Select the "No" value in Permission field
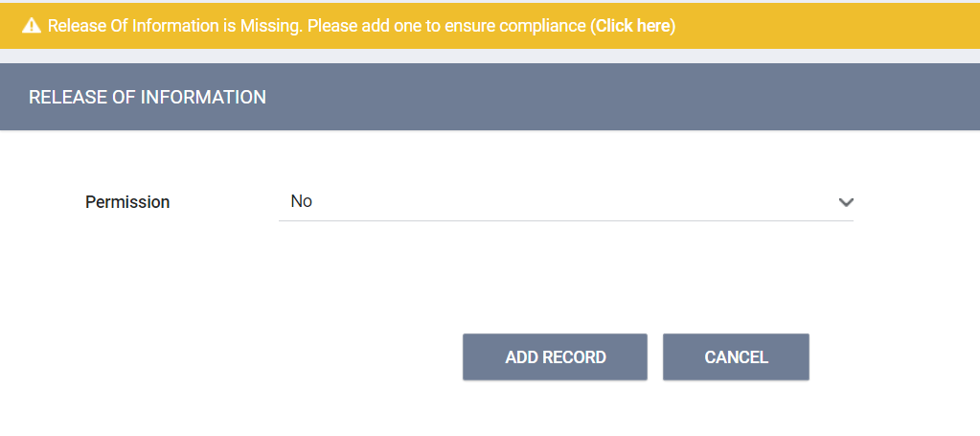The width and height of the screenshot is (980, 436). [x=302, y=201]
